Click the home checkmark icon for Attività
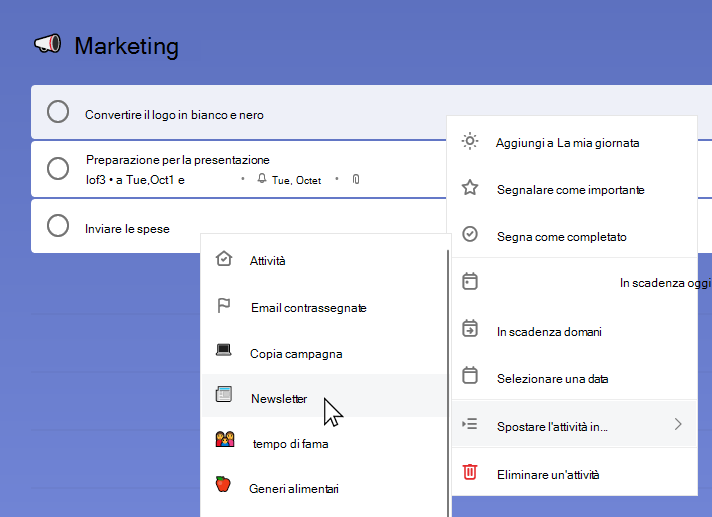 [x=224, y=259]
